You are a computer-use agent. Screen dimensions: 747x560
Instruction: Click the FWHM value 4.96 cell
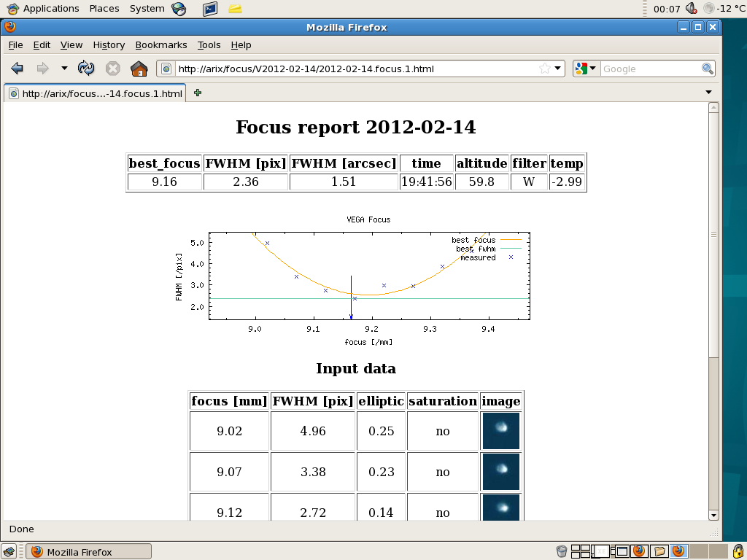(x=313, y=431)
